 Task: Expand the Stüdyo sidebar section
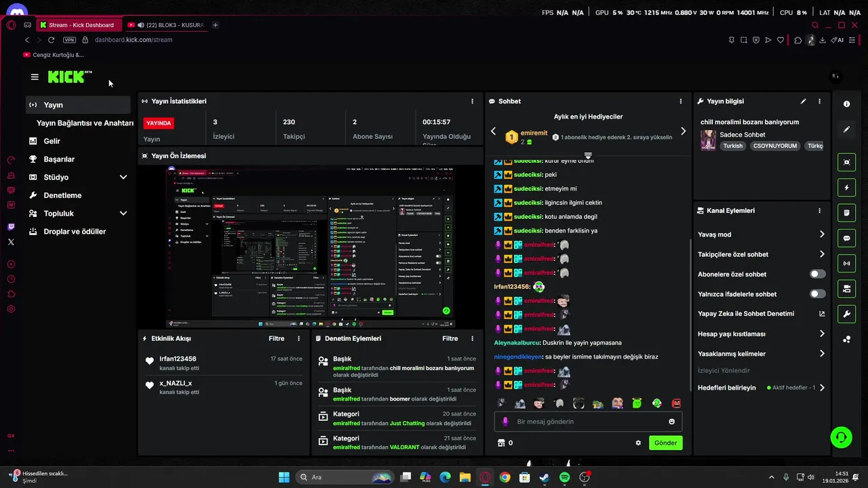point(123,177)
